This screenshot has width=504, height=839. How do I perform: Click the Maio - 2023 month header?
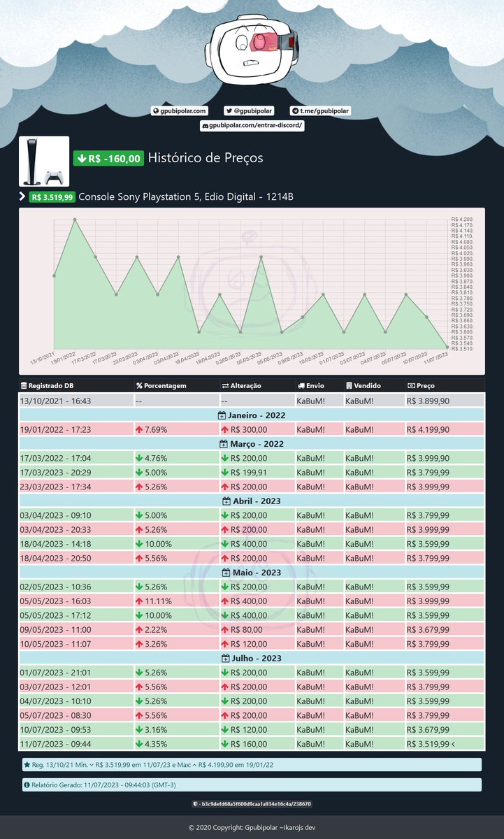[252, 573]
